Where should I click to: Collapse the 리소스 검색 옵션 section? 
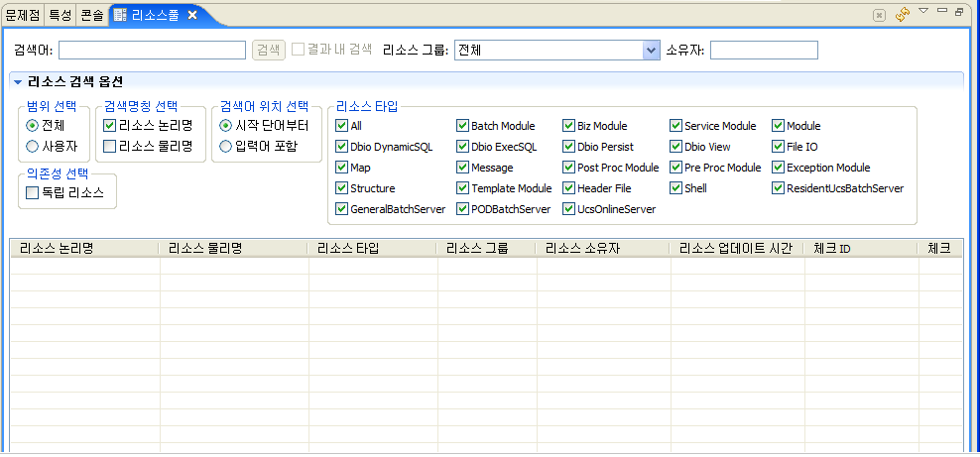pyautogui.click(x=18, y=81)
